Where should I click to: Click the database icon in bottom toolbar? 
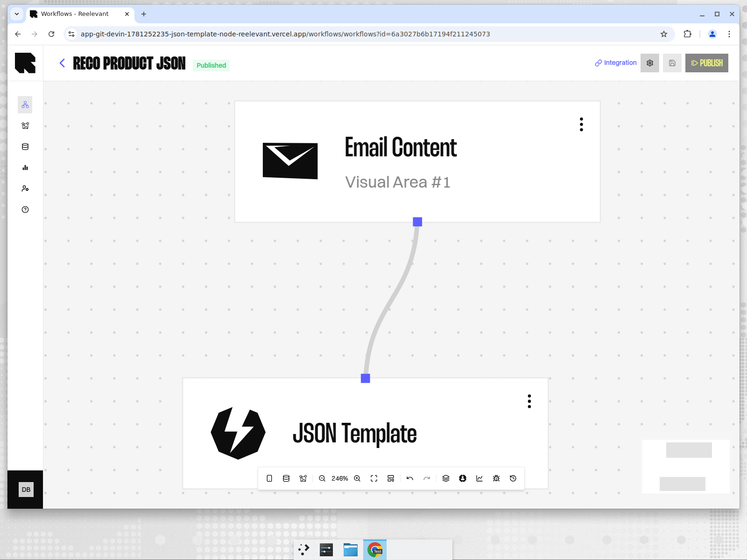(x=286, y=478)
